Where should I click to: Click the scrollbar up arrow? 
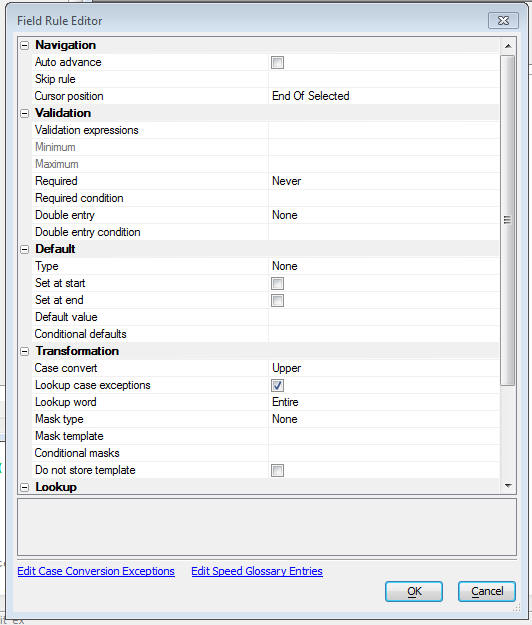click(508, 46)
